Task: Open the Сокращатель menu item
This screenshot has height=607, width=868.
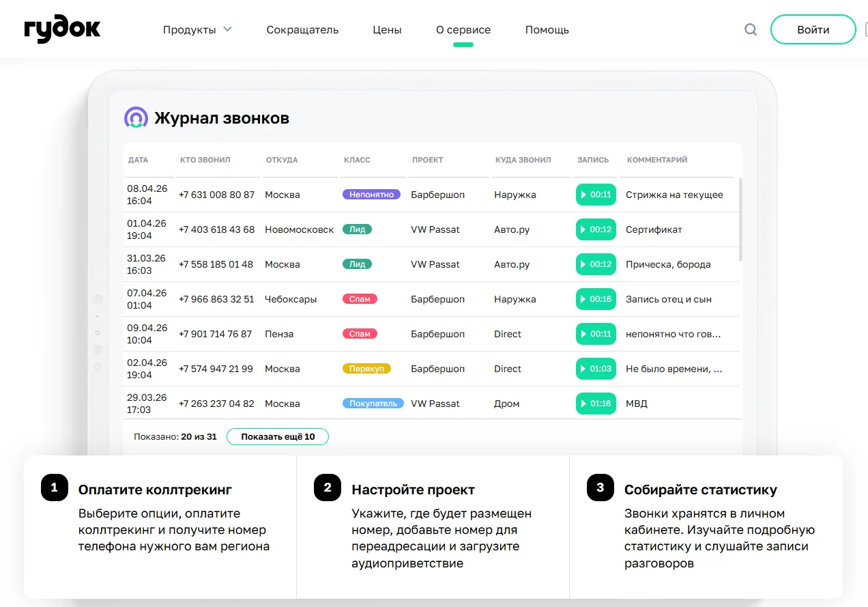Action: (x=302, y=29)
